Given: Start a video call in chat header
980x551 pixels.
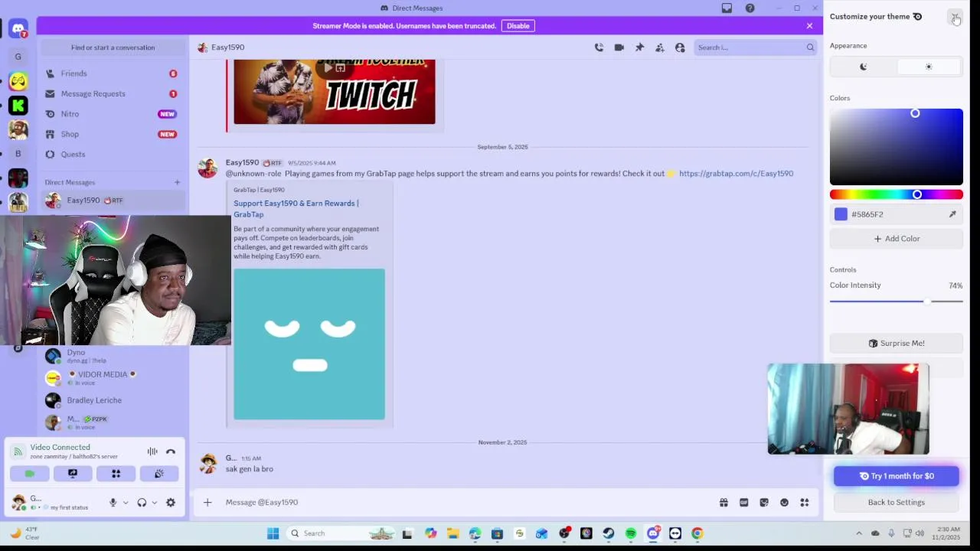Looking at the screenshot, I should pos(619,47).
